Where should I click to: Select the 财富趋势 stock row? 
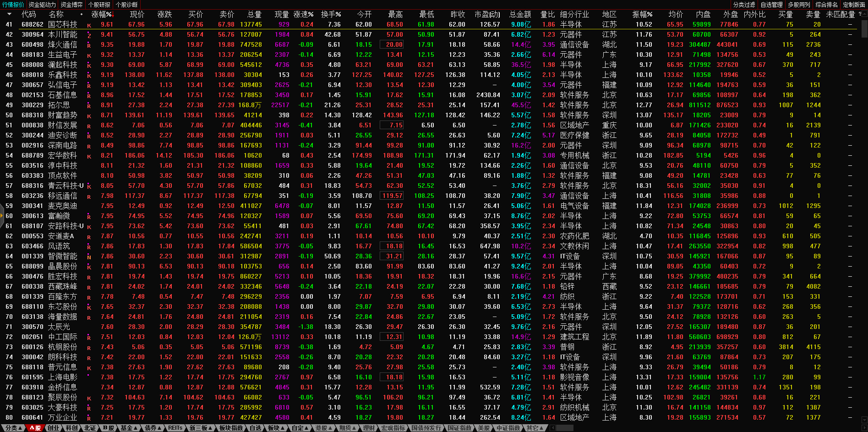[x=62, y=115]
